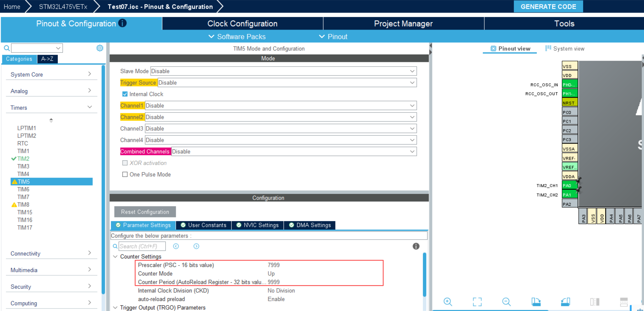Switch to Project Manager tab

click(403, 23)
